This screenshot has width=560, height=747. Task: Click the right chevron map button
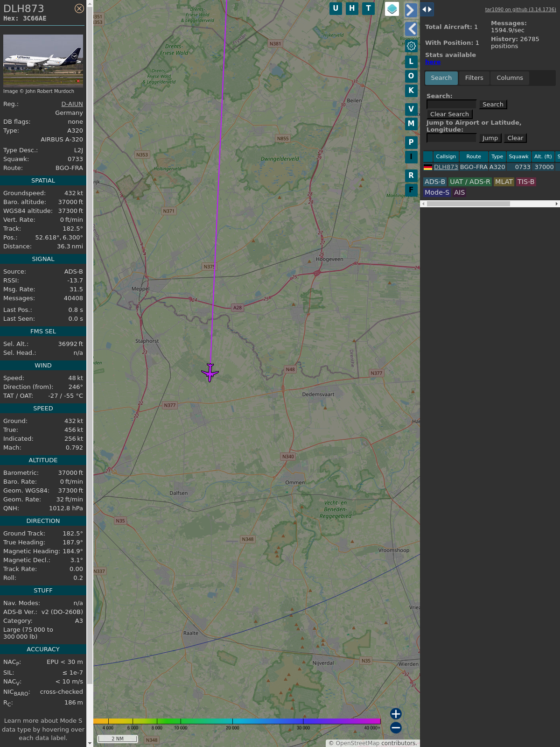tap(411, 10)
